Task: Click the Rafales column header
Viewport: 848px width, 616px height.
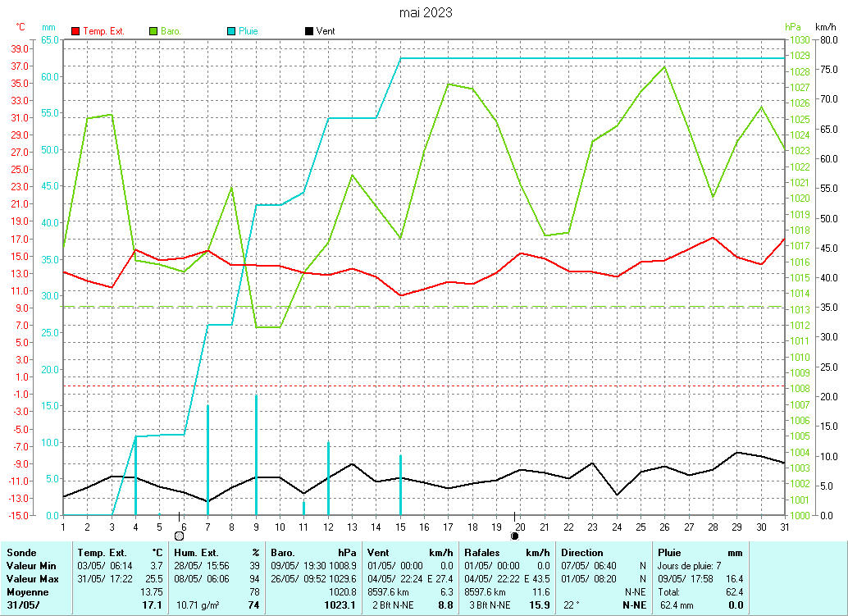Action: [x=482, y=553]
